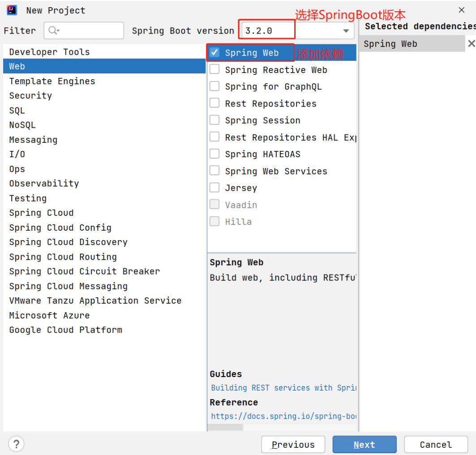Choose the SQL category
The width and height of the screenshot is (476, 455).
coord(104,110)
